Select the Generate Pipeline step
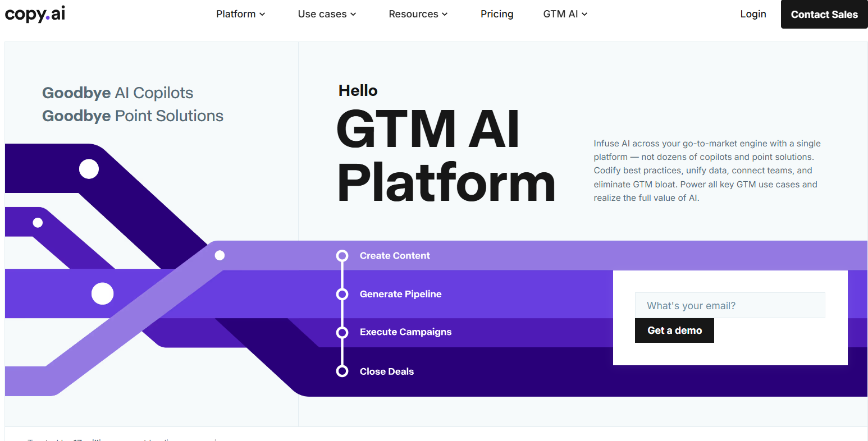868x441 pixels. click(400, 294)
